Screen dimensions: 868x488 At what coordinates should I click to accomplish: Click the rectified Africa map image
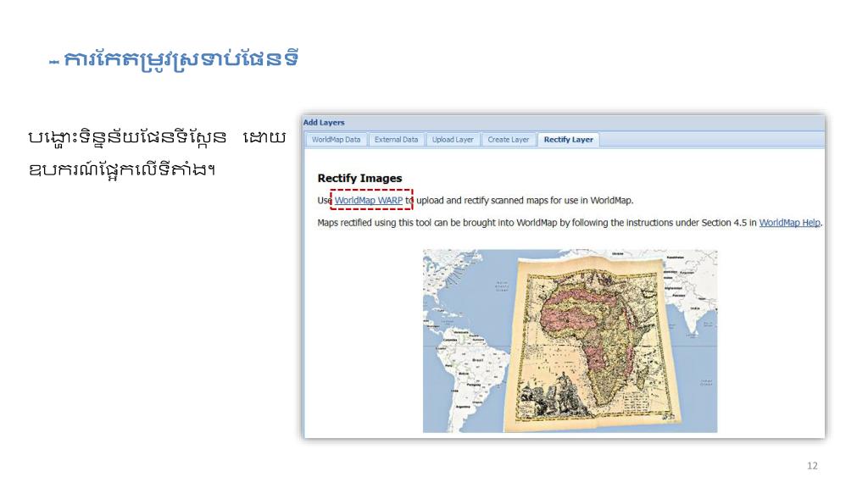(x=570, y=341)
